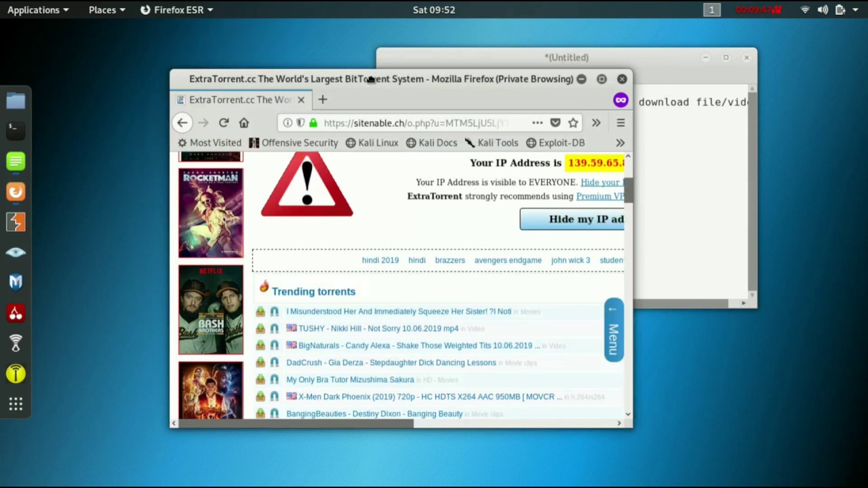Click the Hide my IP address button
Image resolution: width=868 pixels, height=488 pixels.
[x=572, y=219]
